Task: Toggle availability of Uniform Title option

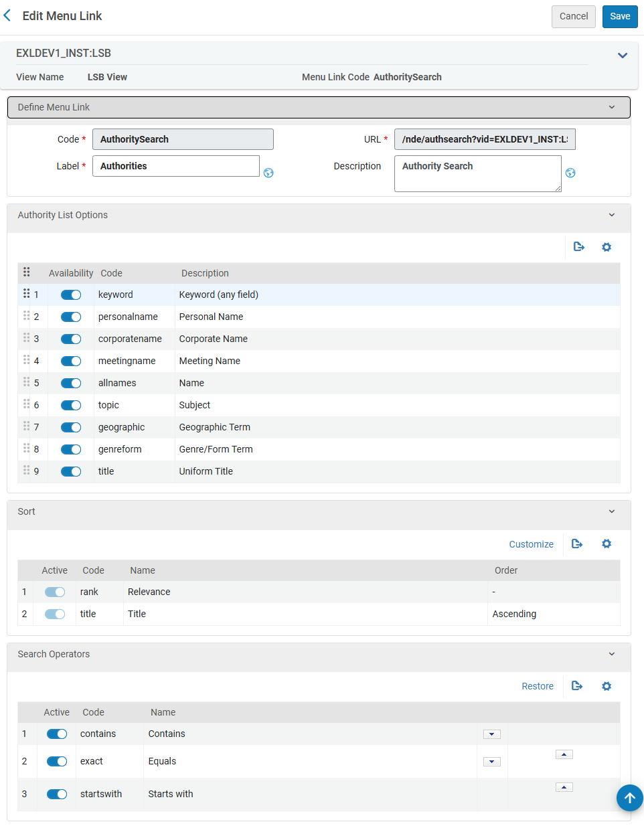Action: [x=71, y=471]
